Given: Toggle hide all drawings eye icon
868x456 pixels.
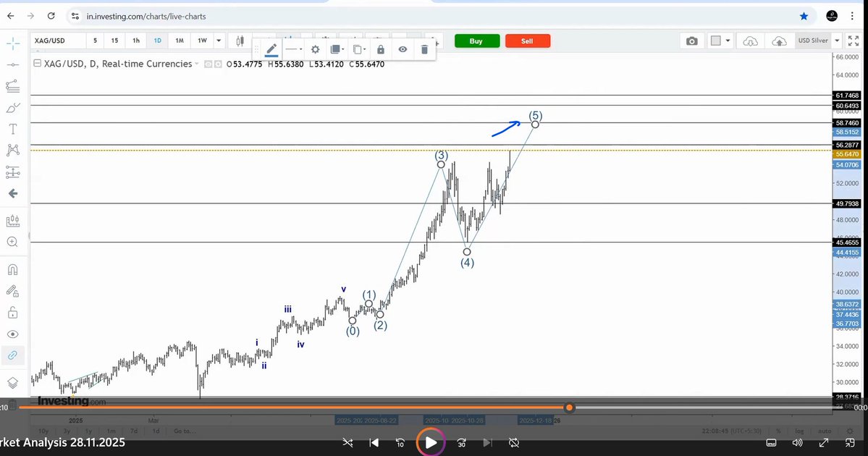Looking at the screenshot, I should point(13,334).
